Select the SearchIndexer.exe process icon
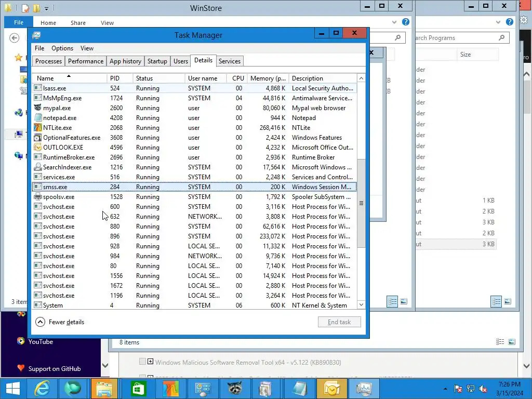The image size is (532, 399). [37, 167]
